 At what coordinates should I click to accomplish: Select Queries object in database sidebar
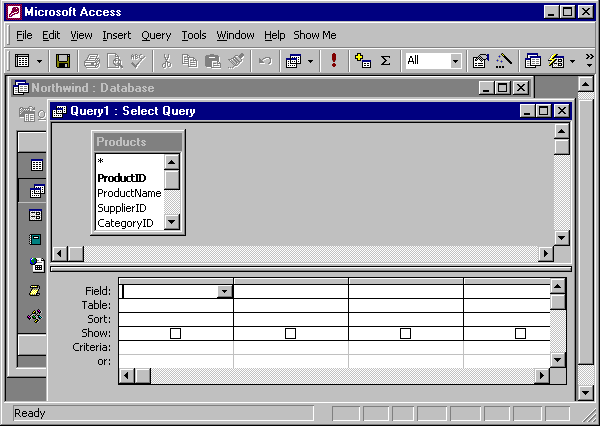click(37, 191)
